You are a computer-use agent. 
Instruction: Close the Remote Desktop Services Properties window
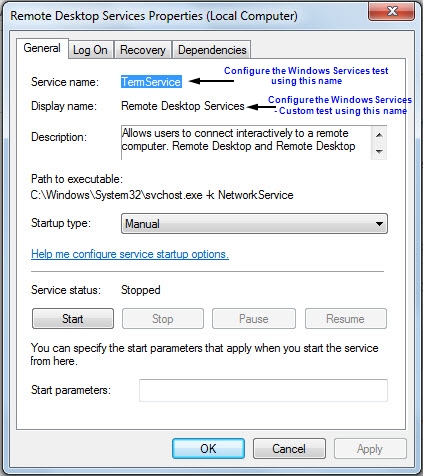point(392,11)
